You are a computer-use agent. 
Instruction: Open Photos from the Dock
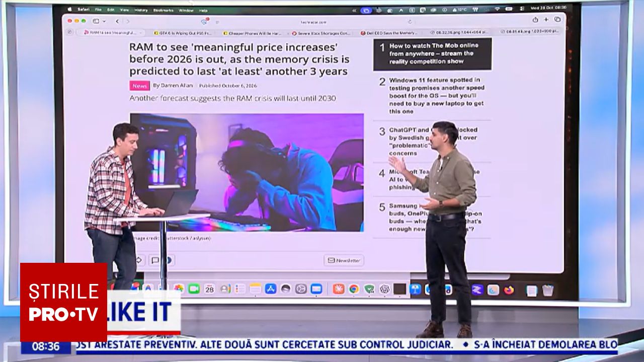179,288
